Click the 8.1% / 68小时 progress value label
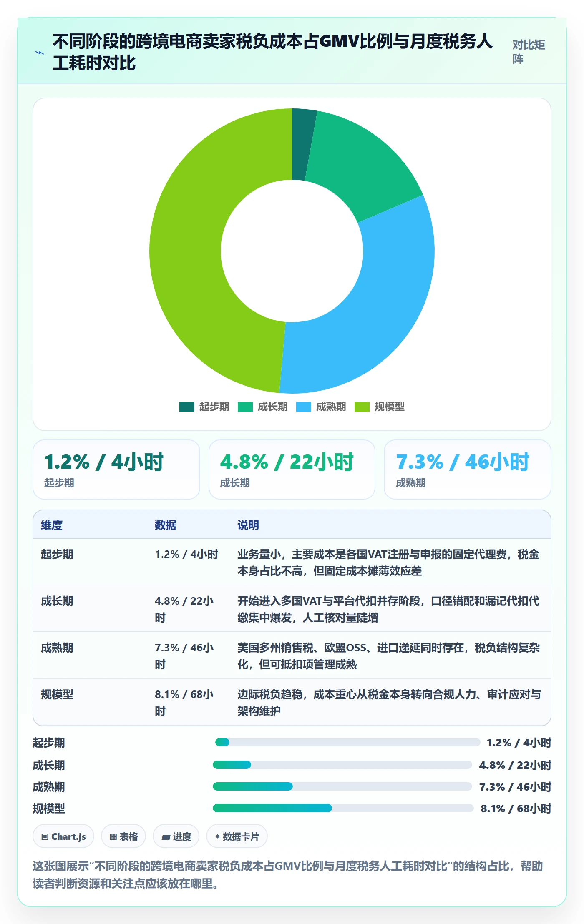This screenshot has width=584, height=924. pyautogui.click(x=516, y=808)
